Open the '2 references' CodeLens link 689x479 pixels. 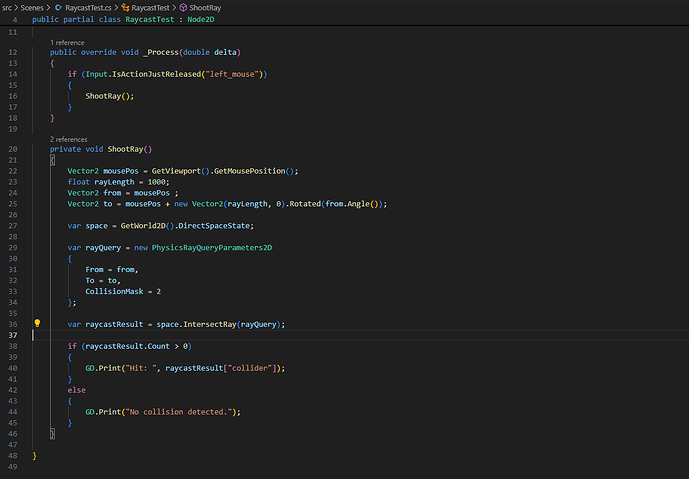[69, 139]
